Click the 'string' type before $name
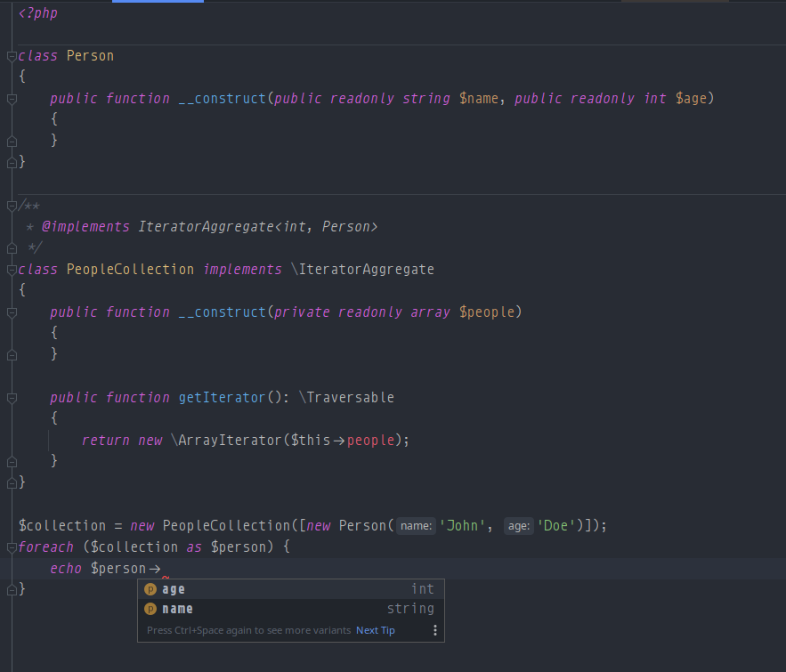 pyautogui.click(x=426, y=98)
